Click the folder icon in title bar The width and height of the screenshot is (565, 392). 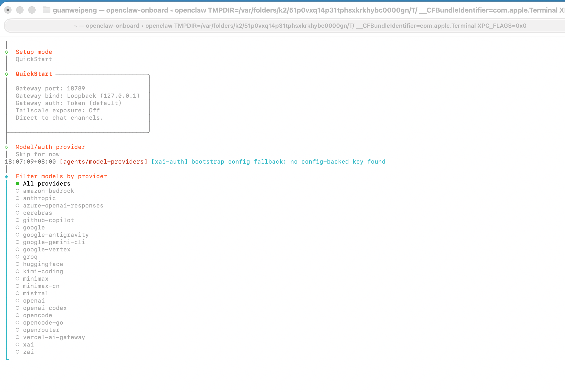tap(47, 10)
